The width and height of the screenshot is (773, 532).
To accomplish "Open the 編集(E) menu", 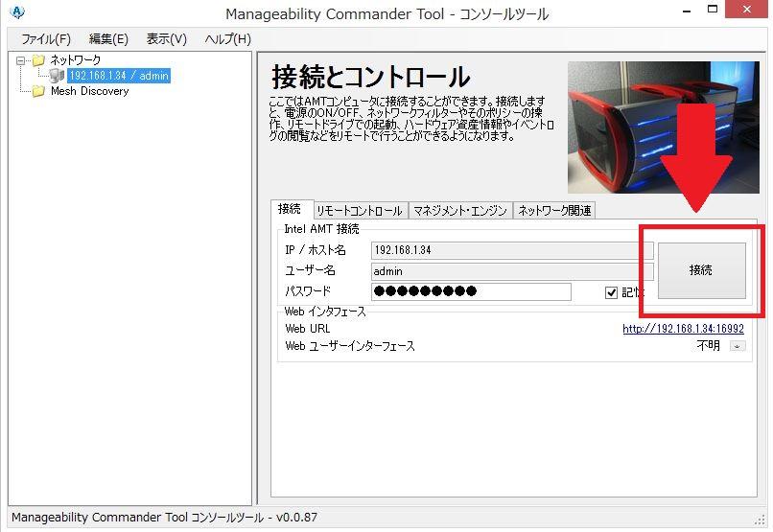I will 108,39.
